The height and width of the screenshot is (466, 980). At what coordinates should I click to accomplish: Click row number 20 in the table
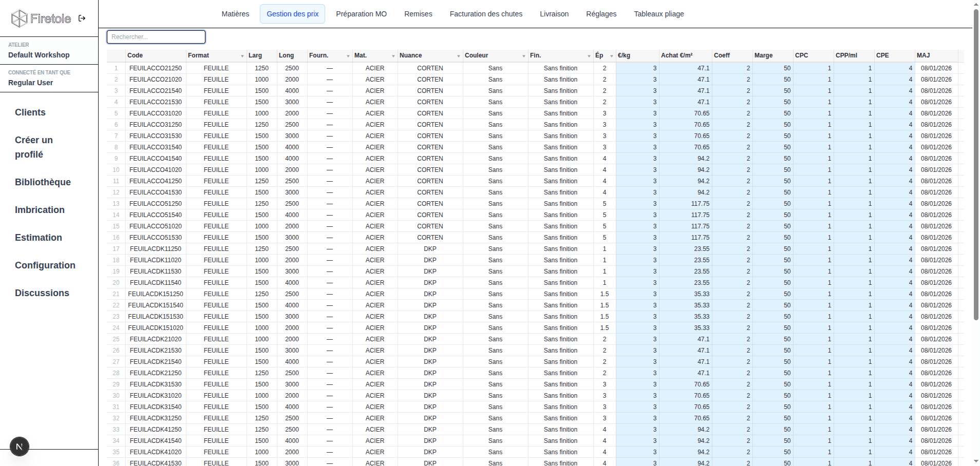click(116, 283)
